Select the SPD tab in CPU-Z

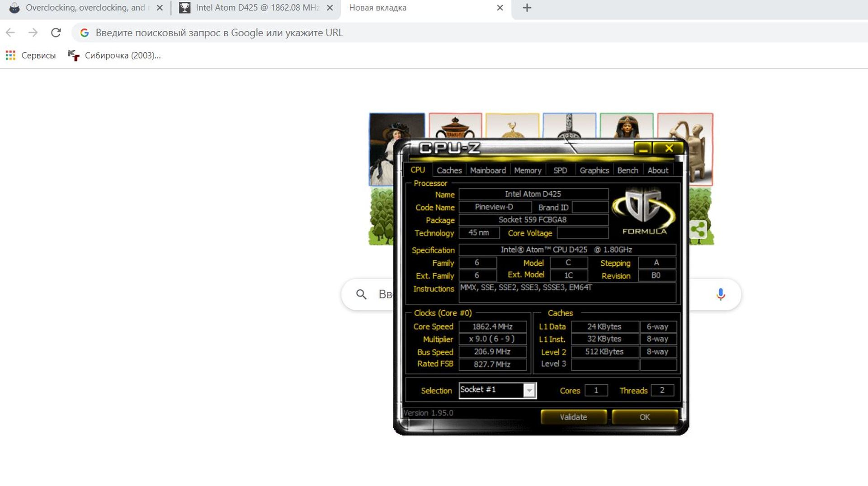coord(560,170)
